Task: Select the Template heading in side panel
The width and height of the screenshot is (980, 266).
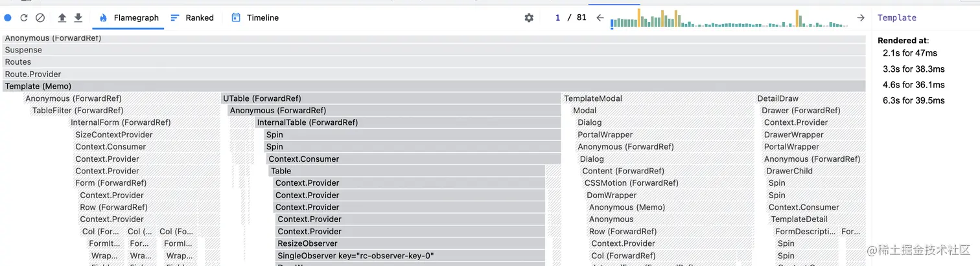Action: (x=897, y=18)
